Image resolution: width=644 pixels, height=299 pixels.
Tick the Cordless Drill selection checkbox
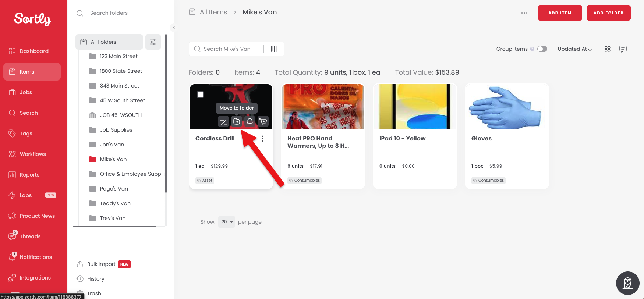[200, 95]
